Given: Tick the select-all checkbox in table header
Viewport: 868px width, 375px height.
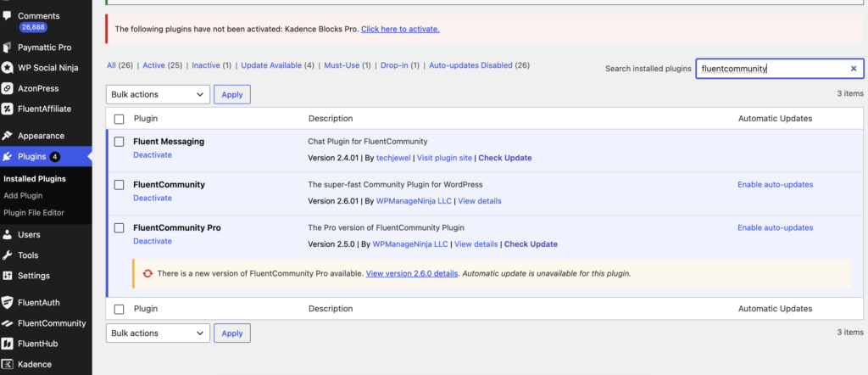Looking at the screenshot, I should pos(119,119).
